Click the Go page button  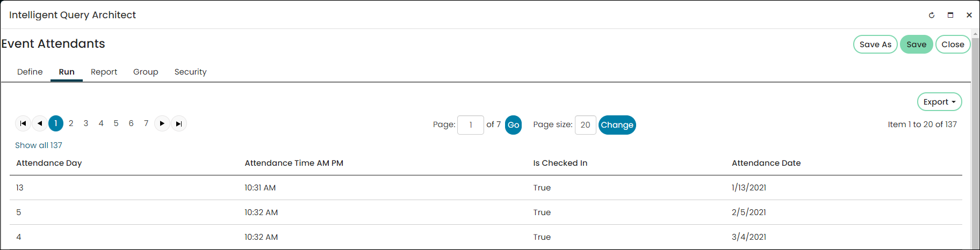[x=514, y=125]
